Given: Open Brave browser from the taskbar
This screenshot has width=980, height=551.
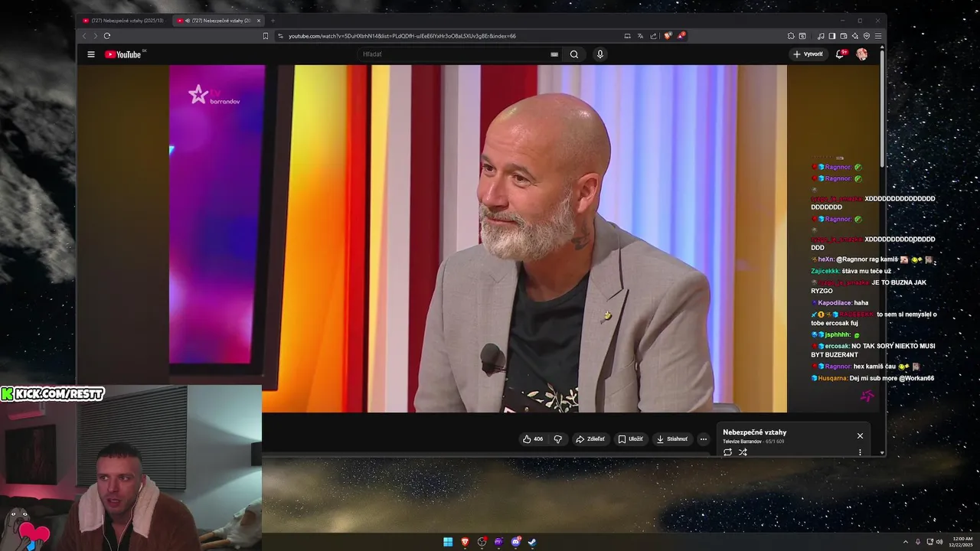Looking at the screenshot, I should [465, 542].
